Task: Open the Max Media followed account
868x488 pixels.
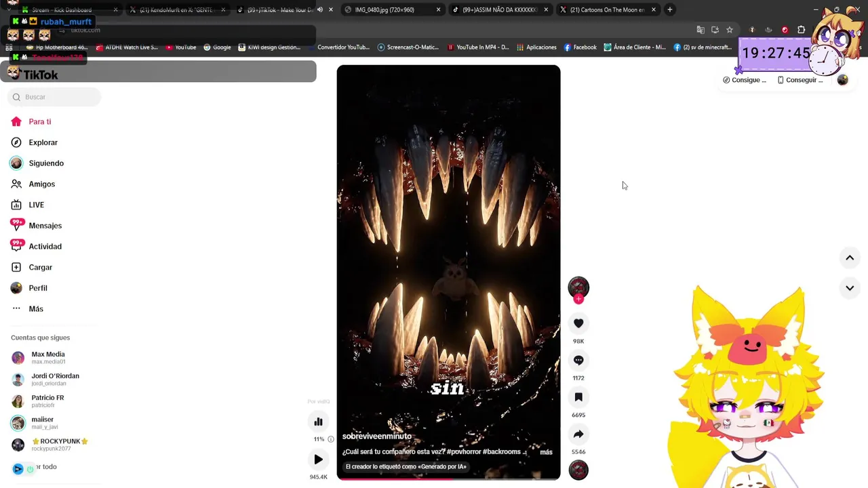Action: pyautogui.click(x=47, y=358)
